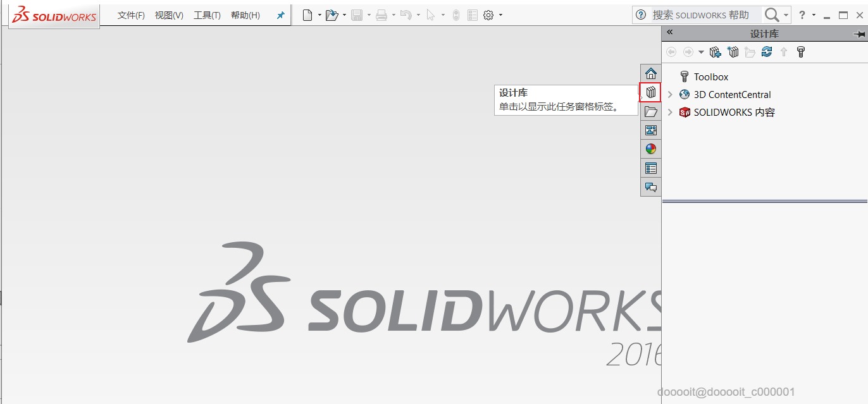
Task: Click the Refresh icon in 设计库 toolbar
Action: [767, 52]
